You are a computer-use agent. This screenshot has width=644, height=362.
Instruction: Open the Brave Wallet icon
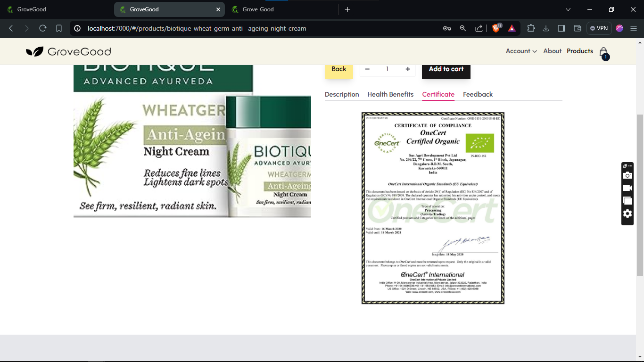577,28
